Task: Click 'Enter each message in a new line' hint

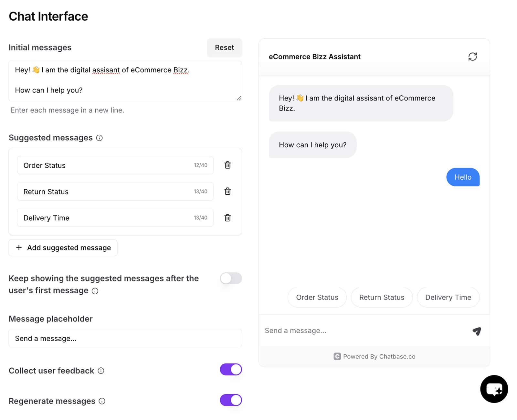Action: 67,110
